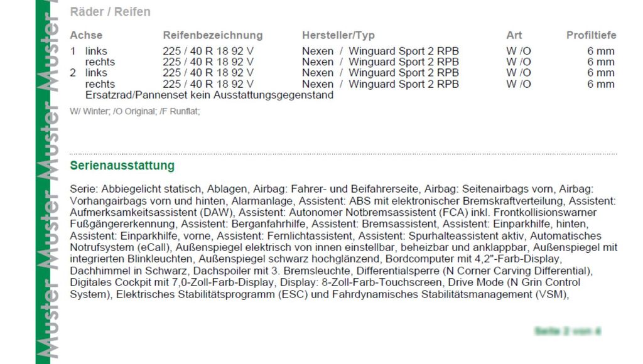Click the "Achse" column header
The width and height of the screenshot is (643, 364).
86,35
